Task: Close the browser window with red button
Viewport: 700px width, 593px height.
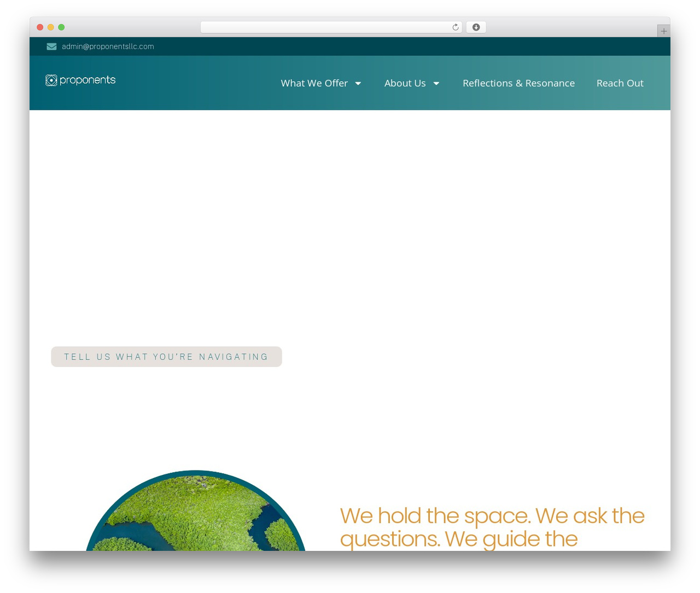Action: click(40, 27)
